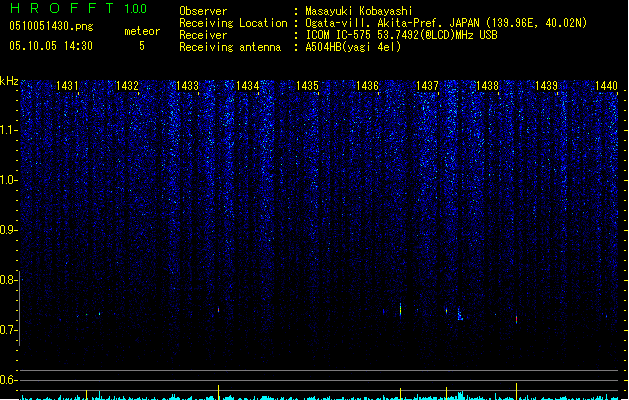Click the 1.1 kHz frequency label
The width and height of the screenshot is (629, 400).
[8, 130]
